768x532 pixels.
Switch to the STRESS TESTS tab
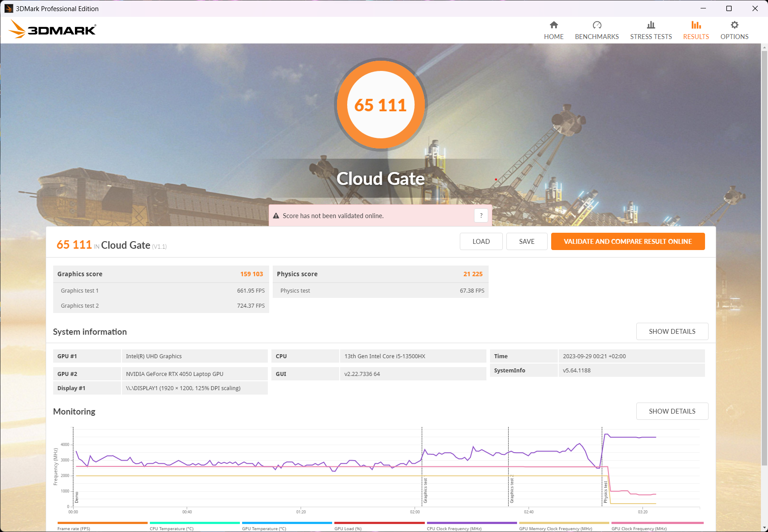coord(651,30)
